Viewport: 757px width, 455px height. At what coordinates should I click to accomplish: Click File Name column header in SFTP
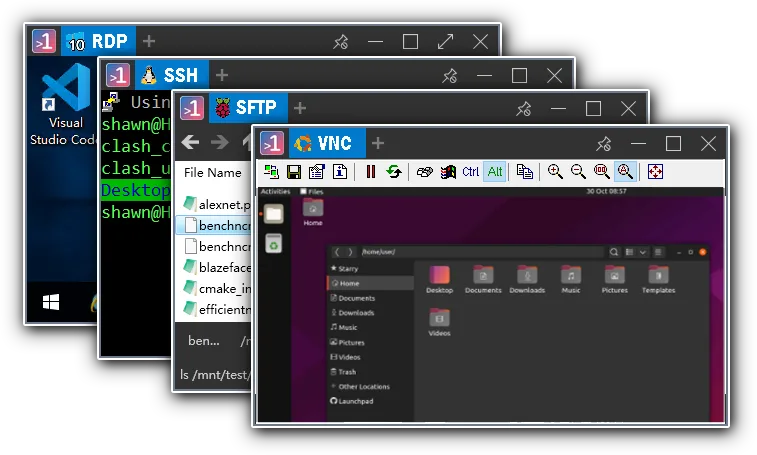point(212,172)
